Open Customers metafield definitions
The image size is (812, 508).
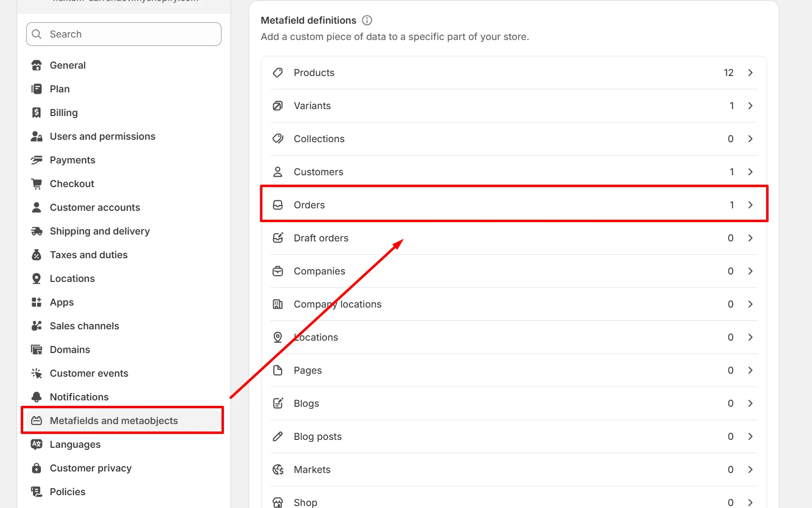514,172
